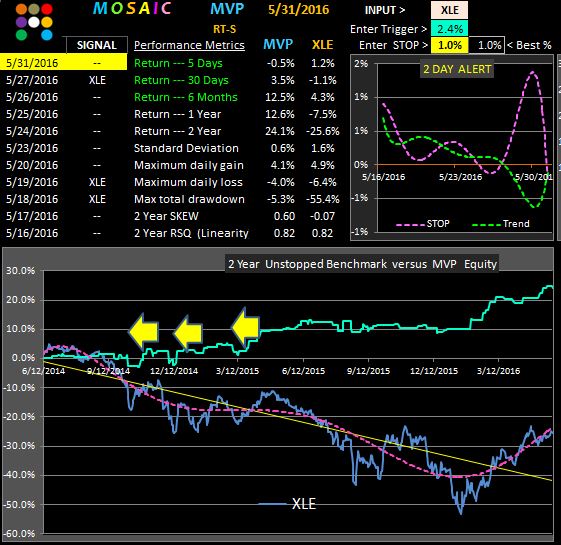Click the 1.0% Best % cell

point(487,45)
